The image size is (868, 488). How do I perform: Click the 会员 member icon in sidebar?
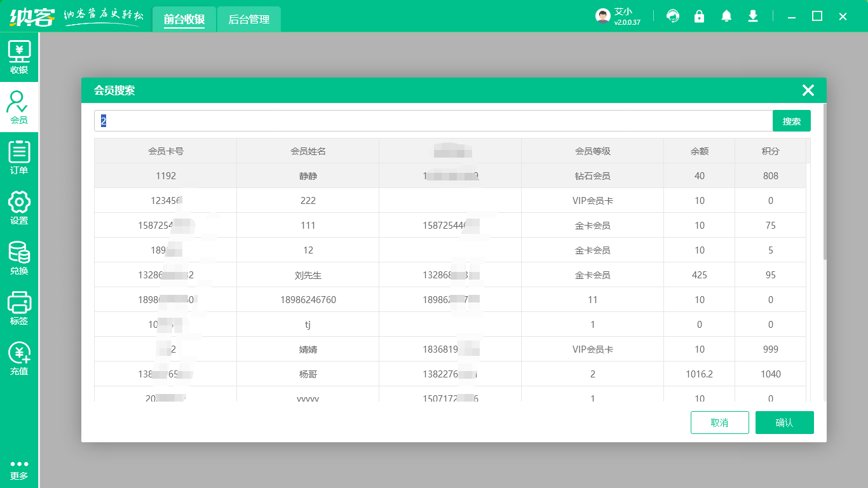[x=19, y=107]
